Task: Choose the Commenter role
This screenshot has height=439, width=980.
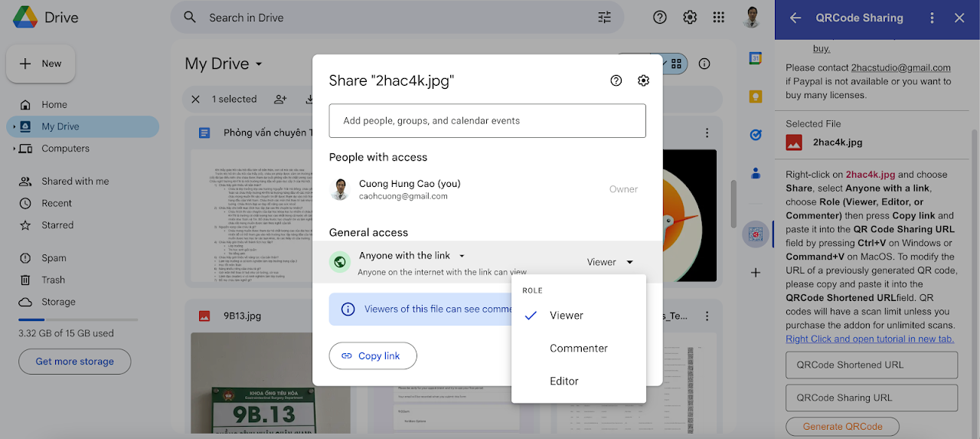Action: point(579,349)
